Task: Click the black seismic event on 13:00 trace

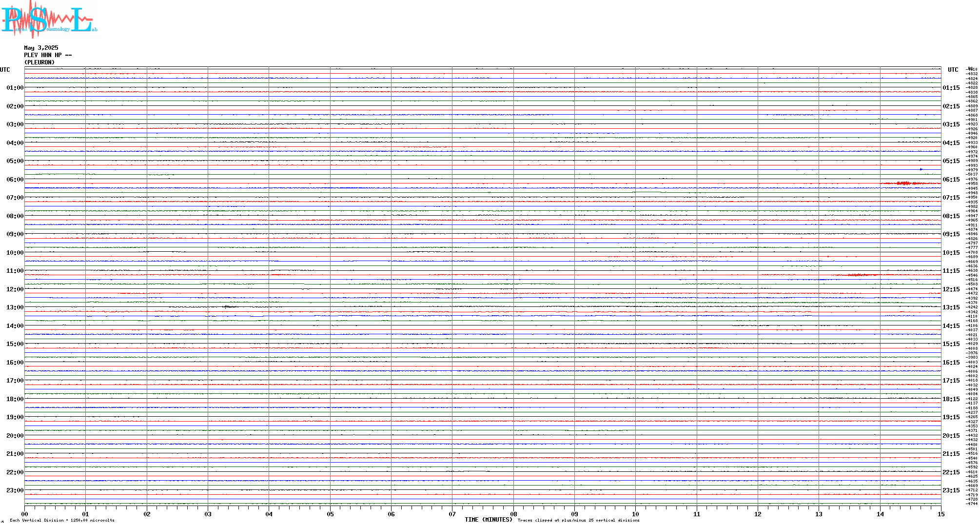Action: point(228,306)
